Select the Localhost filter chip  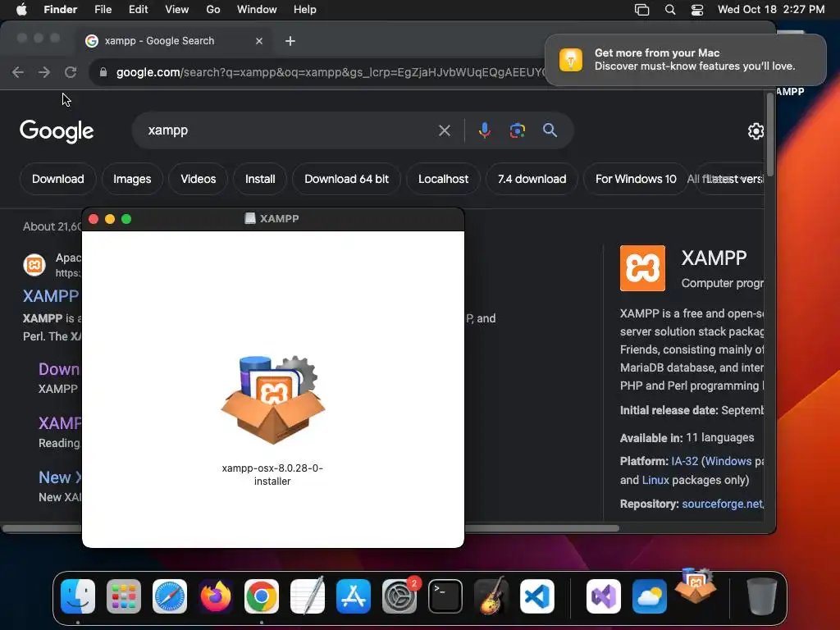(444, 179)
